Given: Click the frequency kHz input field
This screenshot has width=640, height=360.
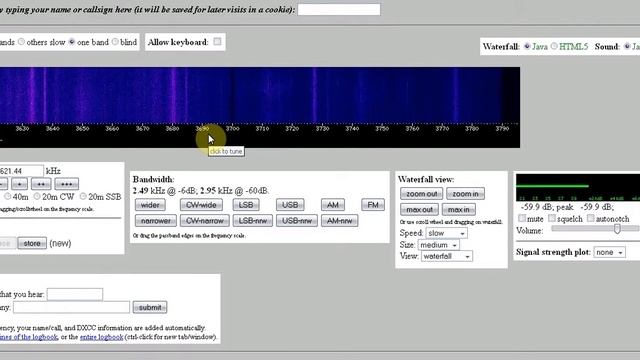Looking at the screenshot, I should click(21, 171).
